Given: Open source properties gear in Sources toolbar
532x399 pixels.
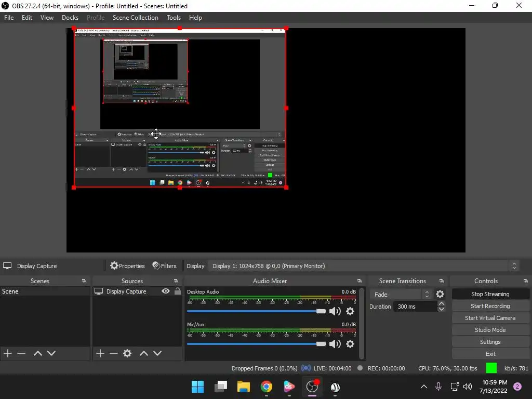Looking at the screenshot, I should pos(127,353).
